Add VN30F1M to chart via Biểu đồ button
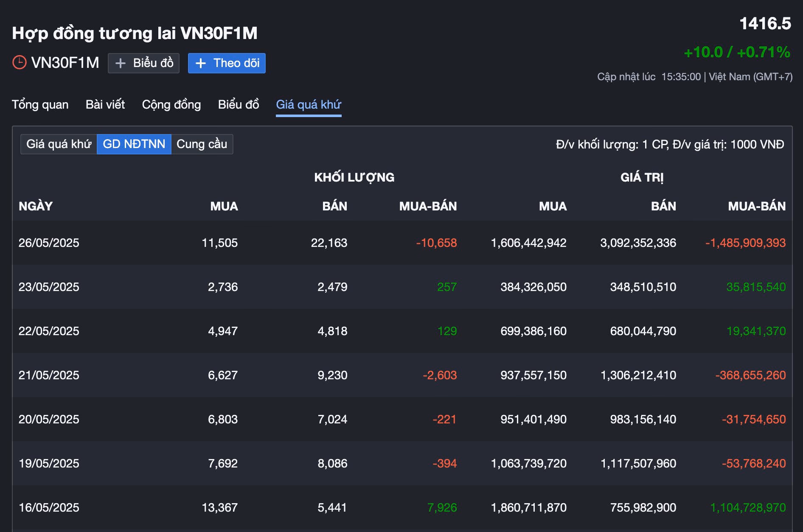Screen dimensions: 803x532 [x=143, y=63]
